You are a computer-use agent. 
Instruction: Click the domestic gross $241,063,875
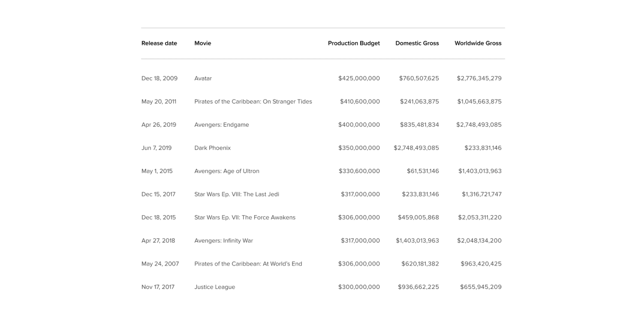coord(419,102)
